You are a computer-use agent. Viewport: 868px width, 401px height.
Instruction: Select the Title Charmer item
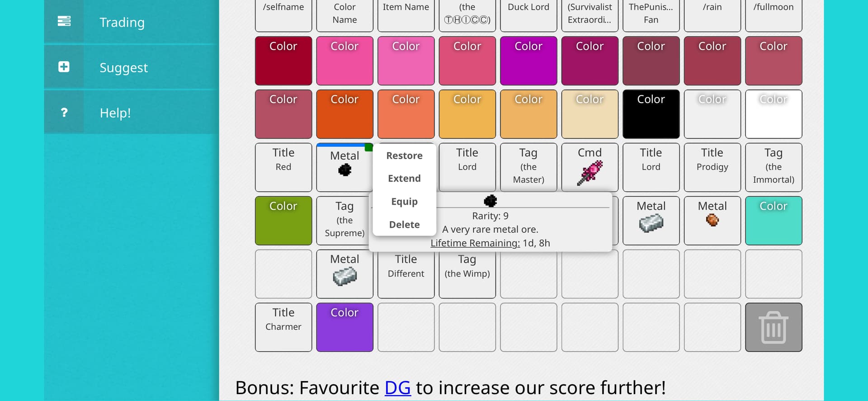point(283,327)
